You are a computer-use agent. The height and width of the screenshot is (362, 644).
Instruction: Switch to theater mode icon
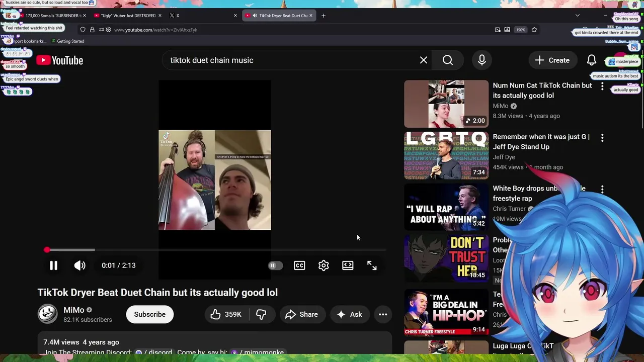pyautogui.click(x=348, y=265)
